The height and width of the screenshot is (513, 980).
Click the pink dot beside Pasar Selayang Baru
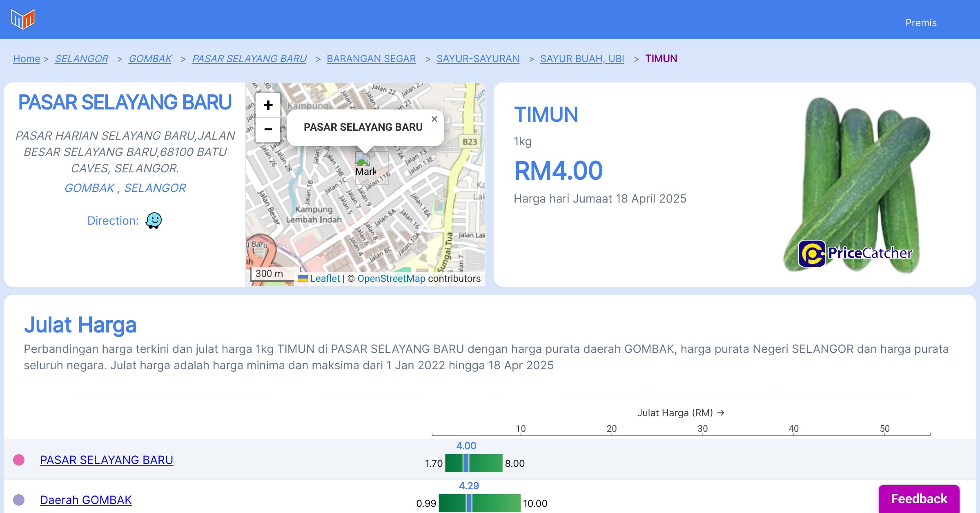(19, 460)
